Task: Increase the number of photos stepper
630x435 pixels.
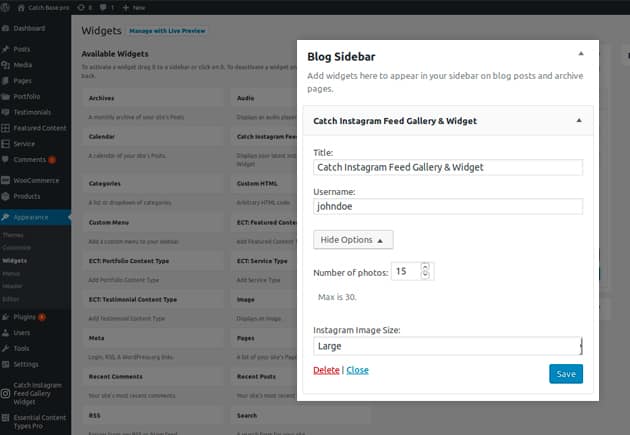Action: (x=425, y=267)
